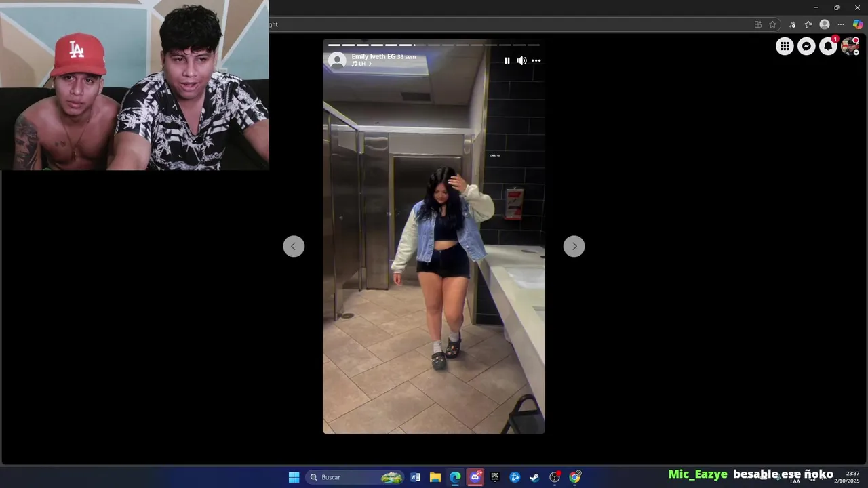Open File Explorer from the taskbar

[435, 477]
